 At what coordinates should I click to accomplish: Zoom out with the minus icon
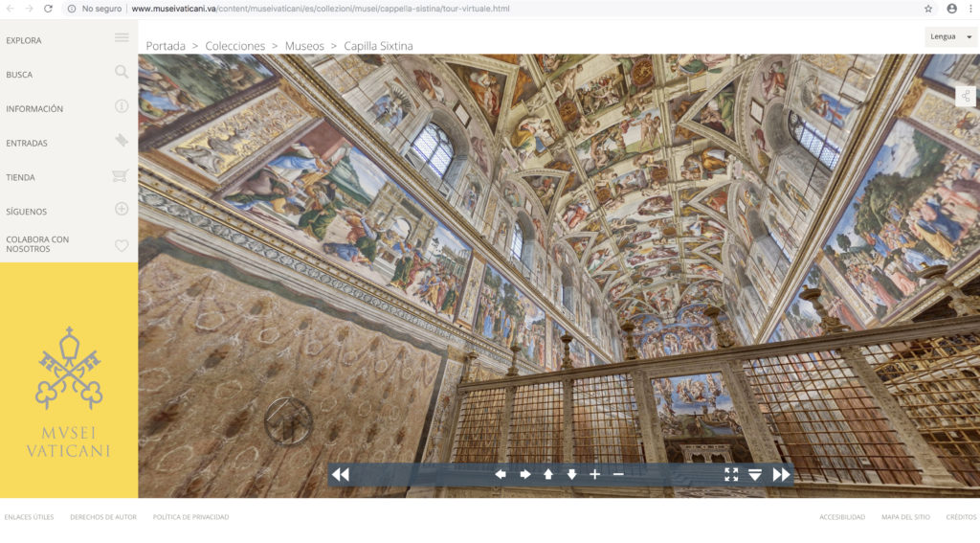pyautogui.click(x=618, y=475)
